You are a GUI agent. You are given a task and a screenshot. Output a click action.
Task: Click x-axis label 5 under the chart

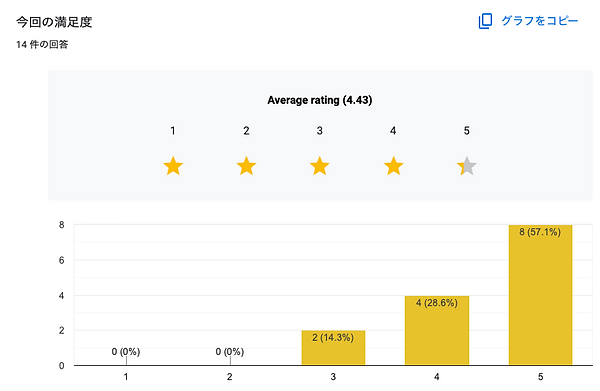pyautogui.click(x=540, y=377)
